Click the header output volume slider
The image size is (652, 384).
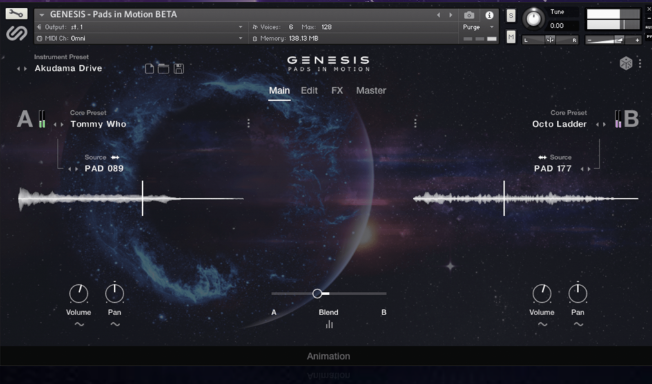(613, 40)
